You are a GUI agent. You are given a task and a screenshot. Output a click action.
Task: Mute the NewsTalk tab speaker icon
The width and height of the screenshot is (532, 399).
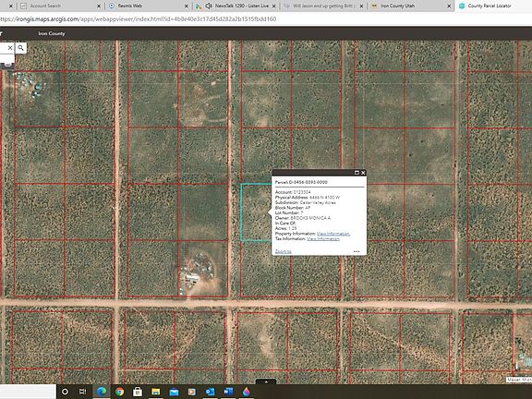[209, 6]
